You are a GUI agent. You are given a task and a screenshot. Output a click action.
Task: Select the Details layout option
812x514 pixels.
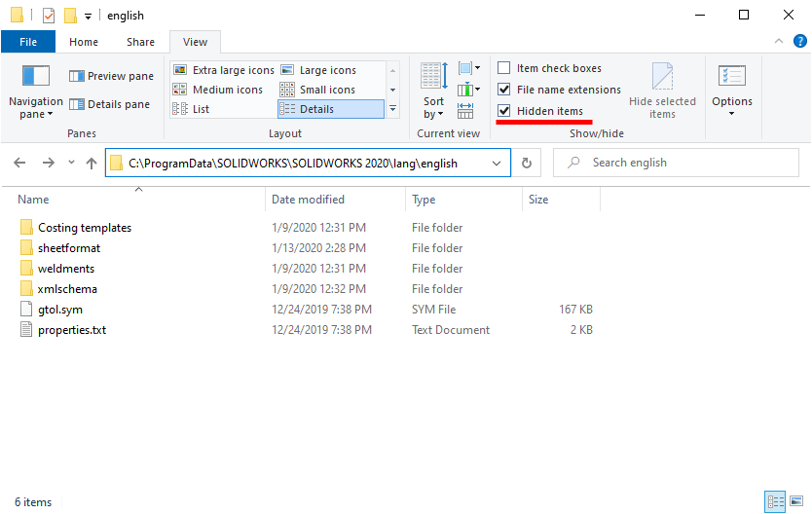point(331,109)
